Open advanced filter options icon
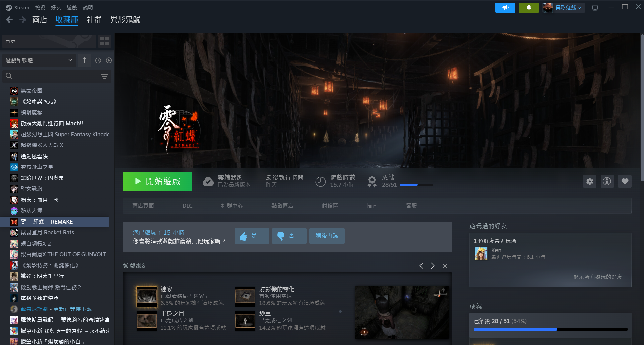 pos(104,77)
